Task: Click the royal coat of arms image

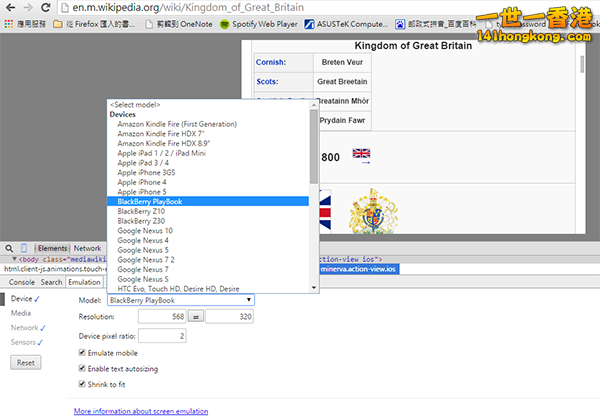Action: [x=373, y=211]
